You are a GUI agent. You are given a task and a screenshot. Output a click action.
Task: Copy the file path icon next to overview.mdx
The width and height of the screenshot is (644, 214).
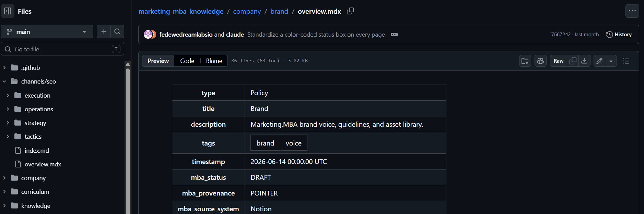coord(350,11)
